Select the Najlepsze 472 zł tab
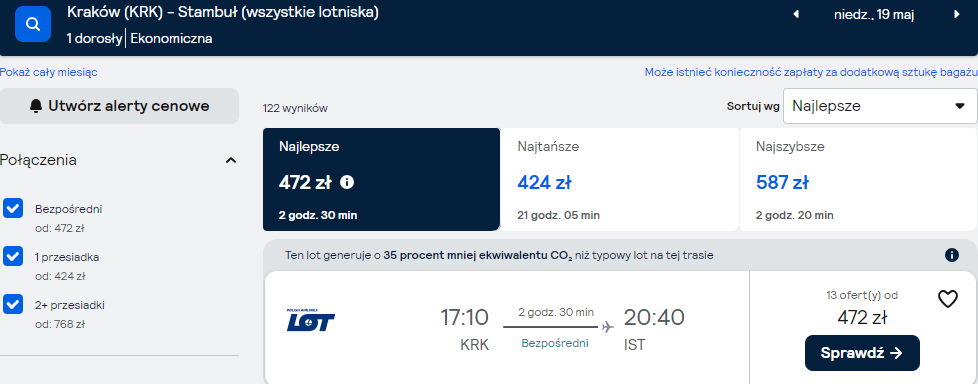 [x=381, y=180]
